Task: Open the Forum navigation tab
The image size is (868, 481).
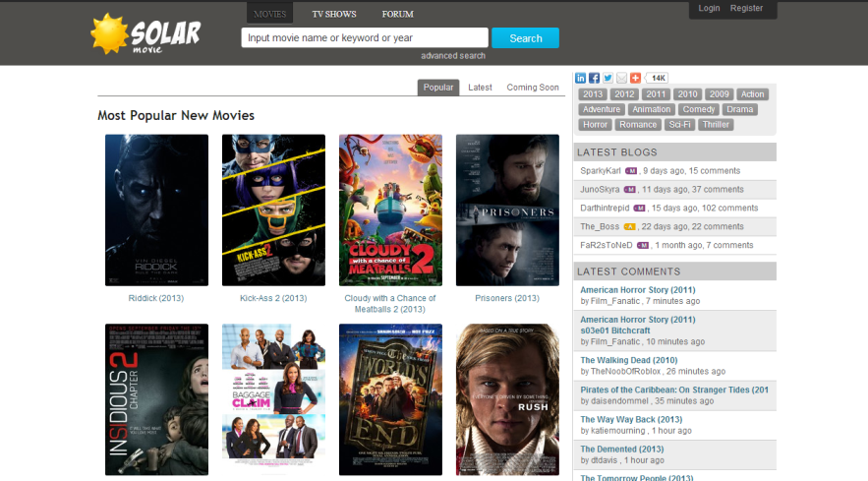Action: tap(397, 14)
